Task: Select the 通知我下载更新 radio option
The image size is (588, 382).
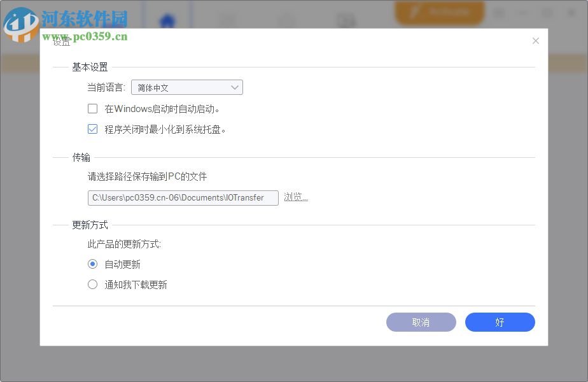Action: pos(92,285)
